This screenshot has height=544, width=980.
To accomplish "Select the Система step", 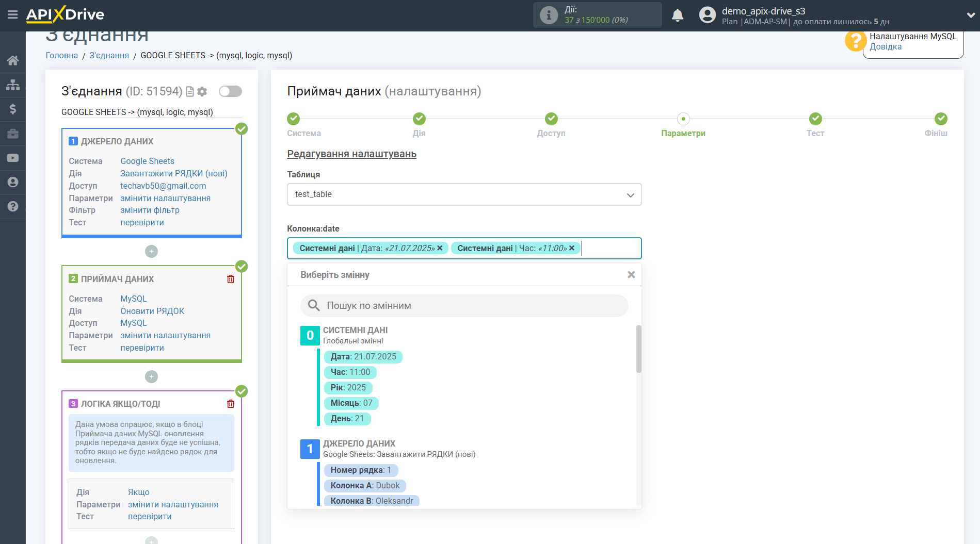I will [x=294, y=119].
